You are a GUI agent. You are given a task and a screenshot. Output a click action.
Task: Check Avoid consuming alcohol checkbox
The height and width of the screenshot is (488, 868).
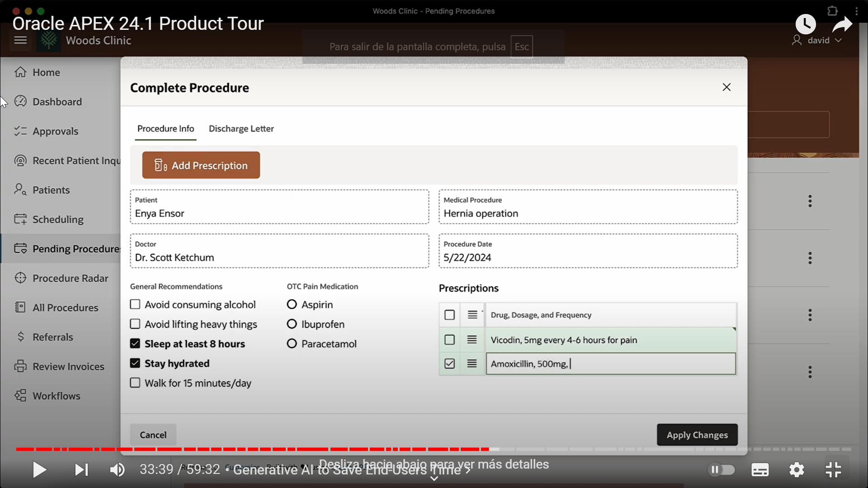pyautogui.click(x=135, y=304)
